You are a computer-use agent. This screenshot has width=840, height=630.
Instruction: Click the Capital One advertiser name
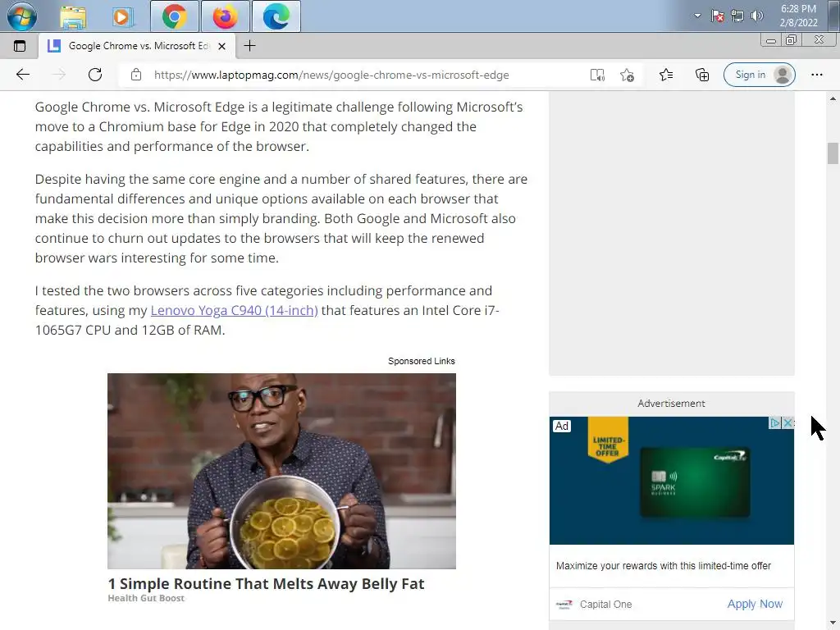[606, 605]
